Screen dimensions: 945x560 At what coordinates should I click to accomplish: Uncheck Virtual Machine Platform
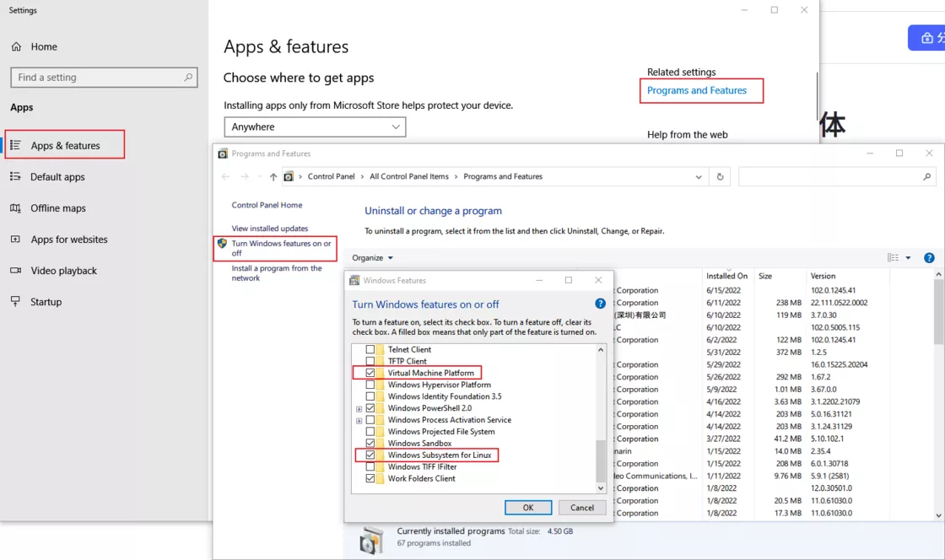(x=370, y=373)
